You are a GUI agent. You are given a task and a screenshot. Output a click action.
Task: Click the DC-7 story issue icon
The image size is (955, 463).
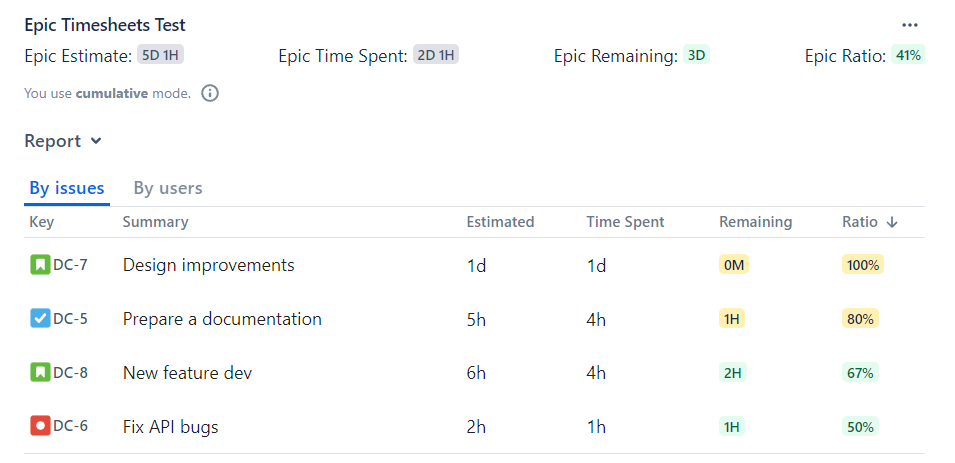point(40,265)
